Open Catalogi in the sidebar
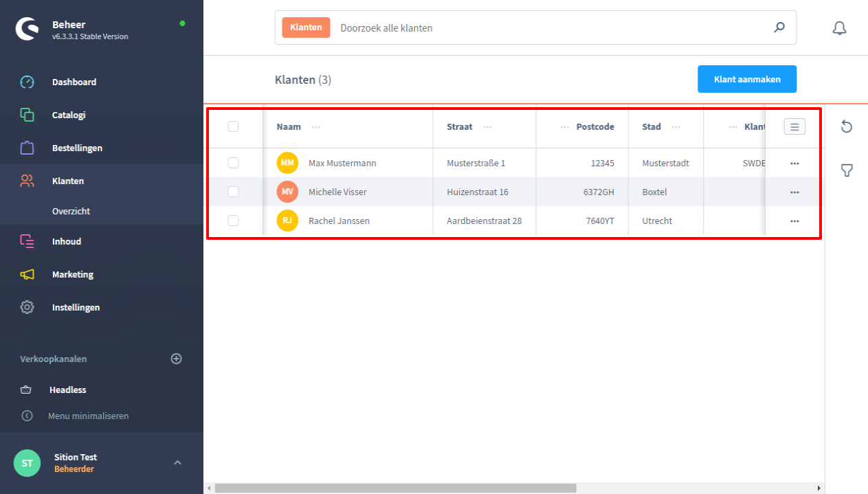868x494 pixels. pos(69,115)
